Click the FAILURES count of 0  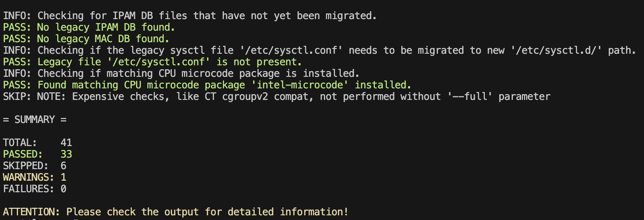[x=63, y=189]
